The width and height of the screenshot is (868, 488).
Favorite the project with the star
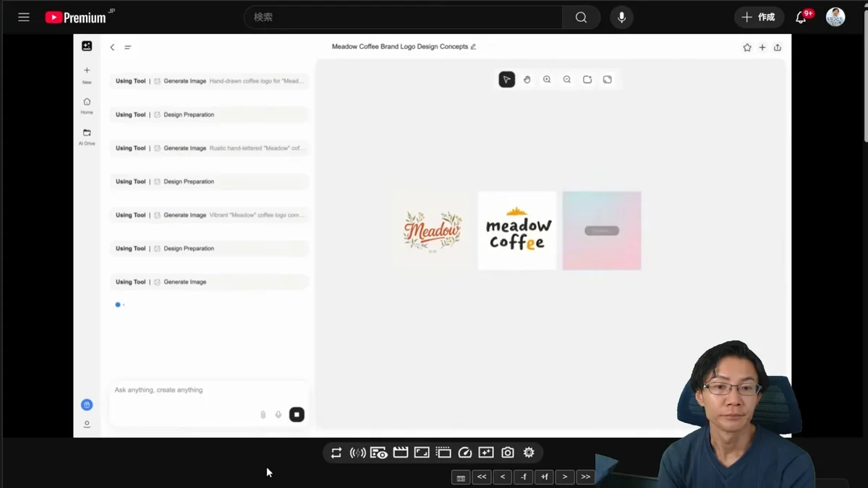coord(747,48)
